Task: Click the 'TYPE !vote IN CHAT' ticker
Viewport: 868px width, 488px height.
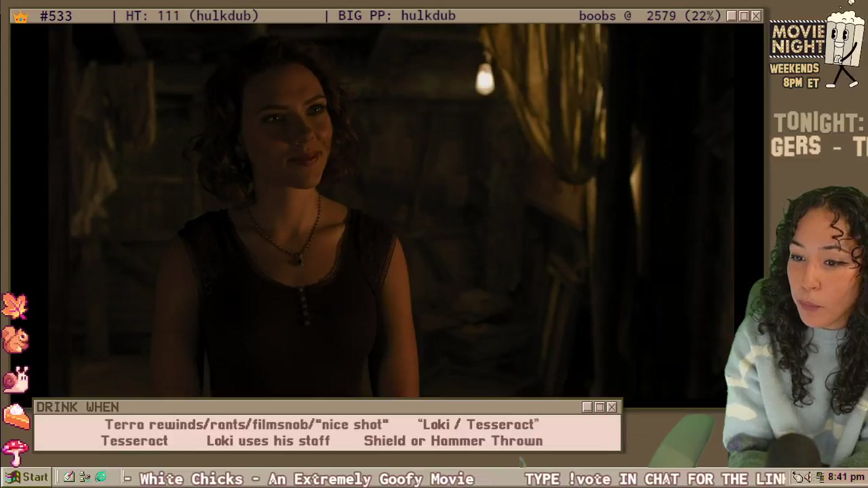Action: tap(655, 479)
